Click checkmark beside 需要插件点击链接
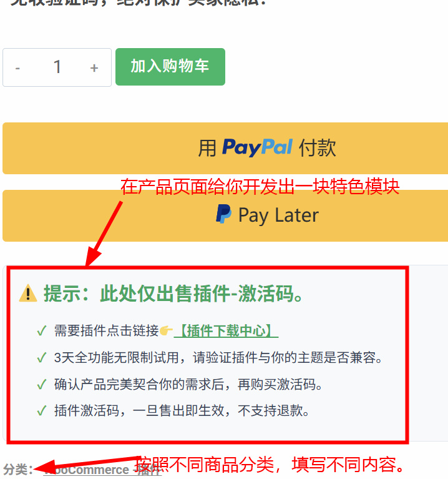Image resolution: width=448 pixels, height=479 pixels. [x=42, y=331]
